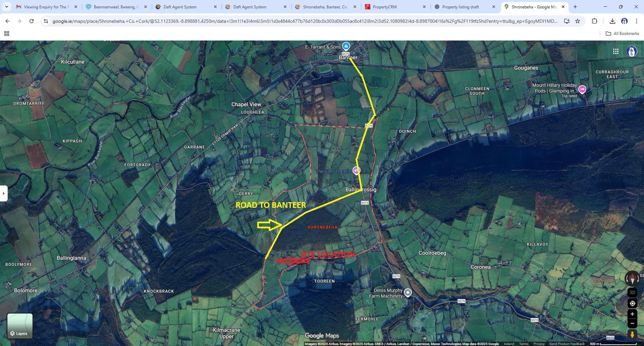The width and height of the screenshot is (644, 346).
Task: Bookmark this page with the star icon
Action: coord(578,21)
